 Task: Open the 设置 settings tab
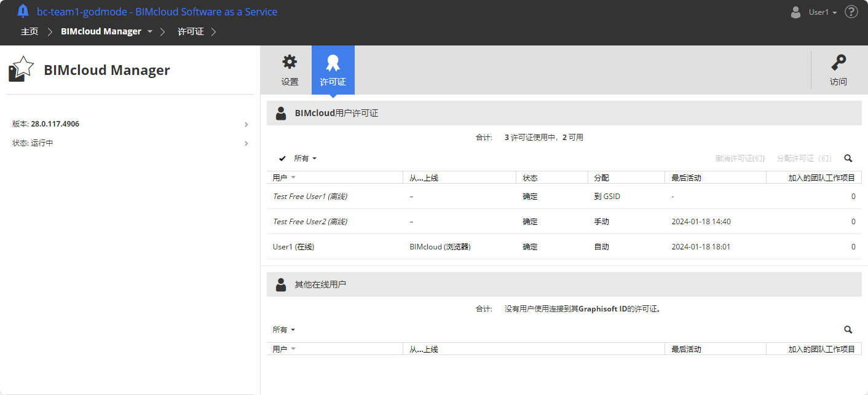coord(290,70)
